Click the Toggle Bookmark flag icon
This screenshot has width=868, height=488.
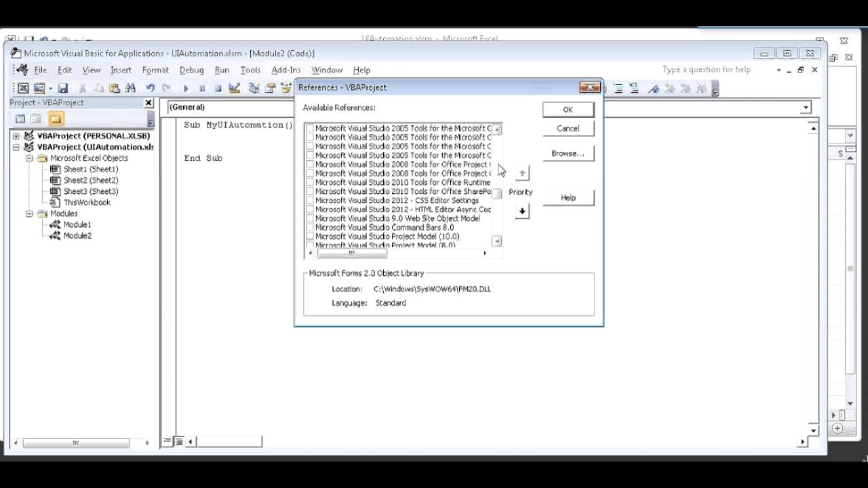click(654, 88)
